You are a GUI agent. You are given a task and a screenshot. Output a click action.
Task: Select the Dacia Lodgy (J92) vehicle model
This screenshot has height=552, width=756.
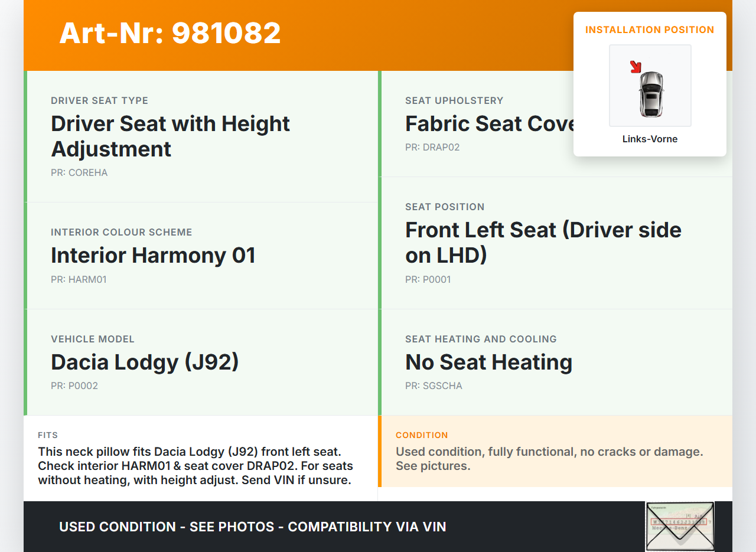[x=145, y=362]
